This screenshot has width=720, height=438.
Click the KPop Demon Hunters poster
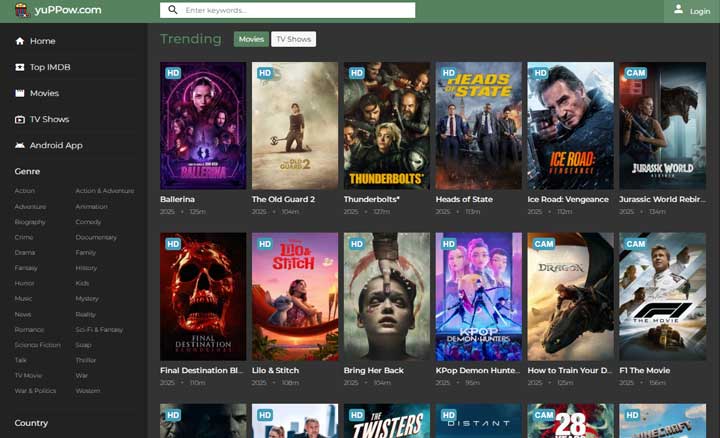[478, 297]
